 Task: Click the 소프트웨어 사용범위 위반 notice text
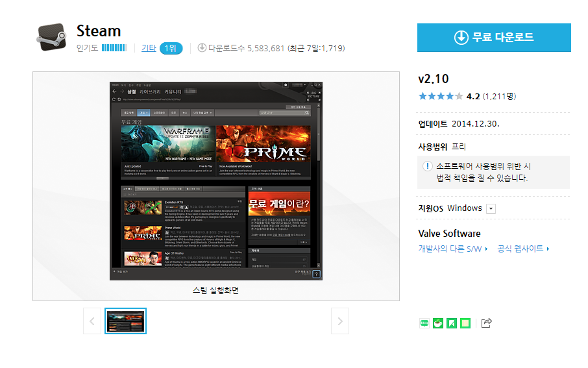(x=484, y=172)
